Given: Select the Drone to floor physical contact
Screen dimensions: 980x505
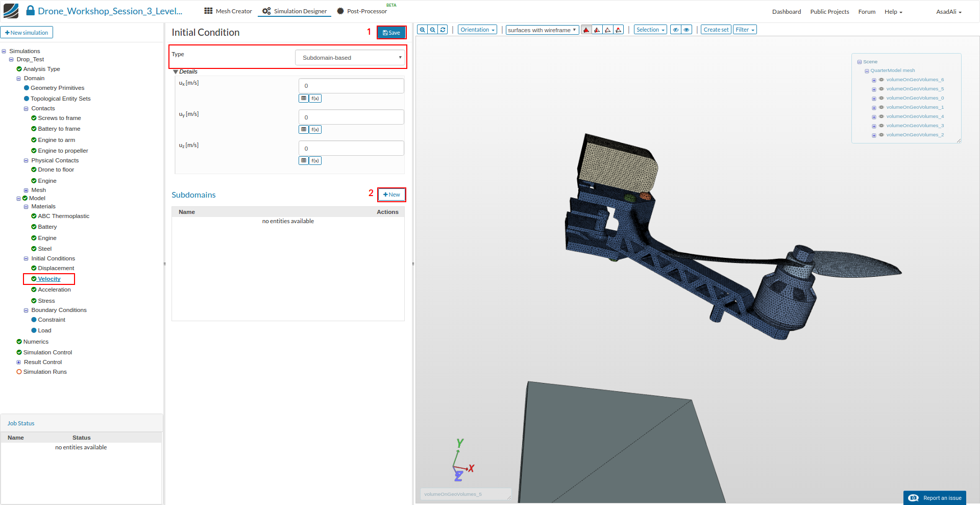Looking at the screenshot, I should tap(56, 170).
